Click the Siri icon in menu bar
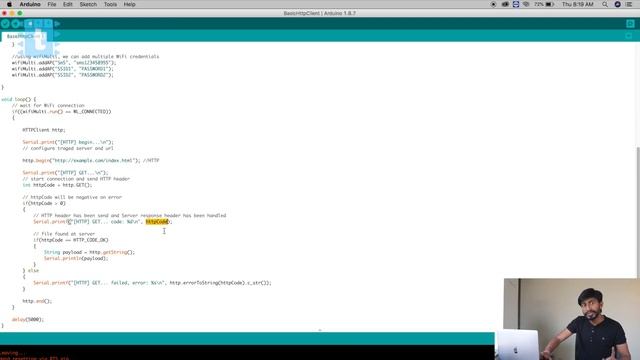 point(618,4)
